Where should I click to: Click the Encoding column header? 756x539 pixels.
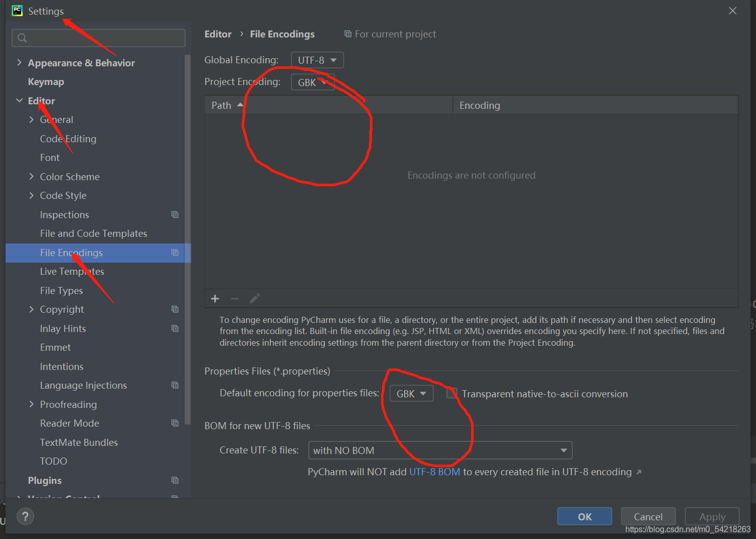595,105
